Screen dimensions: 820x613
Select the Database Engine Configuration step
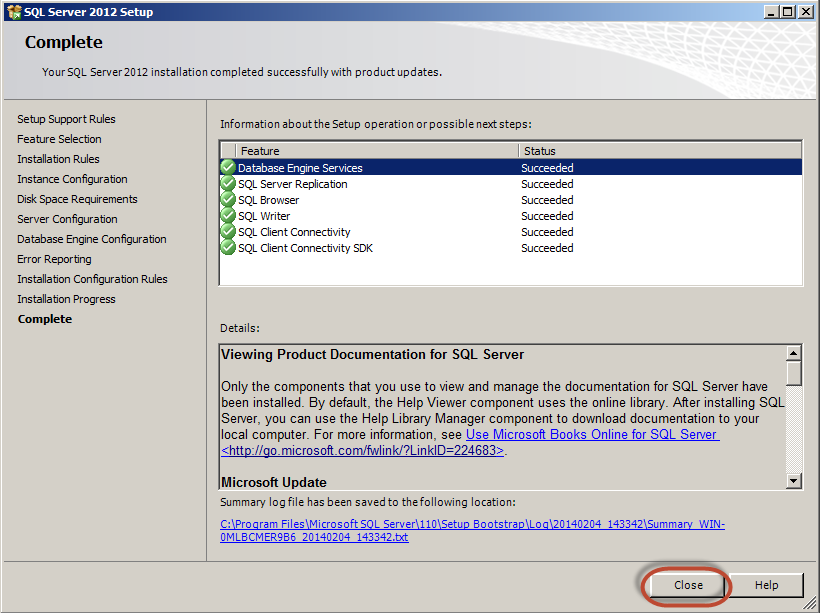(91, 239)
